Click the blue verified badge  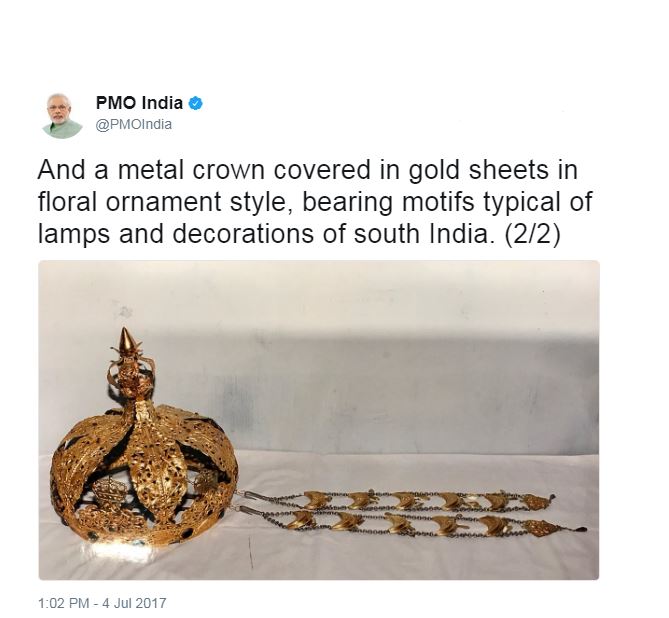195,103
